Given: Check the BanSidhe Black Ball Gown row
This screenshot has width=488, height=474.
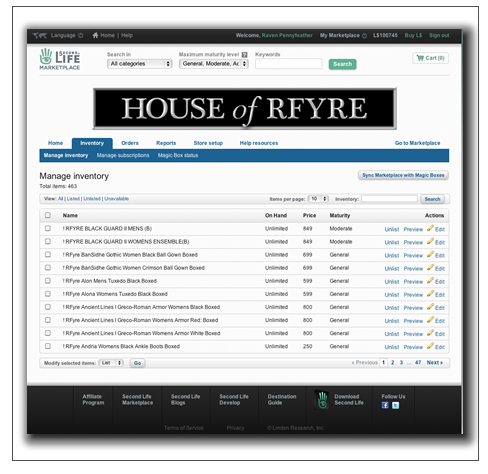Looking at the screenshot, I should tap(48, 254).
